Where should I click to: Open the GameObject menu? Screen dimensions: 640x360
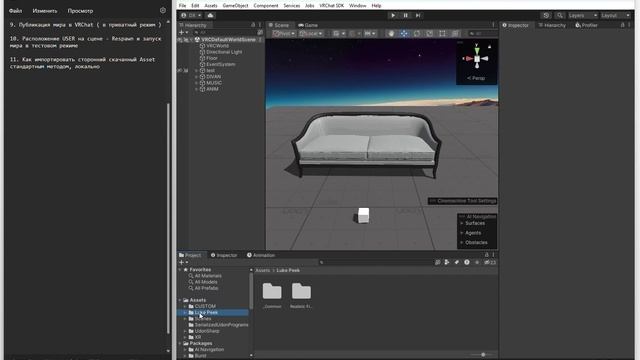pos(235,6)
